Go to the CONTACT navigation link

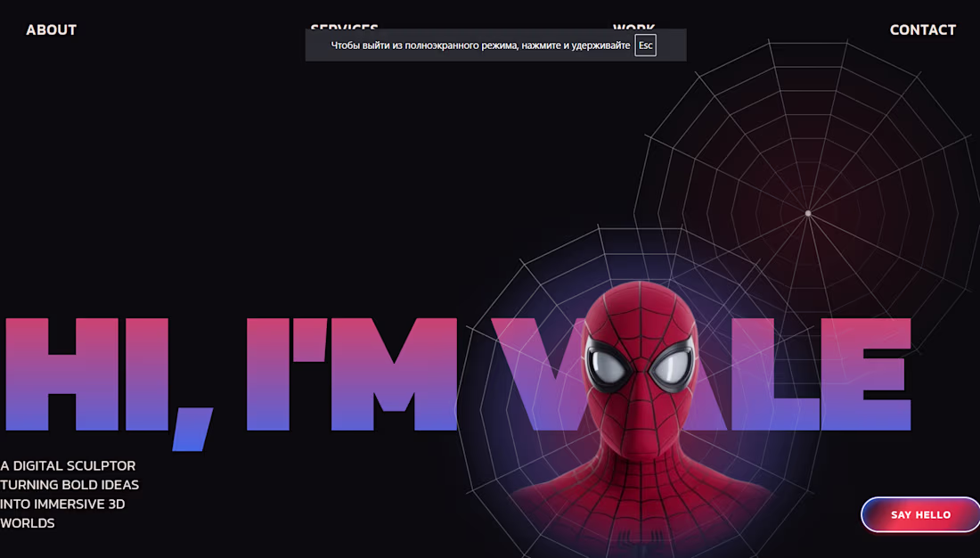click(922, 30)
